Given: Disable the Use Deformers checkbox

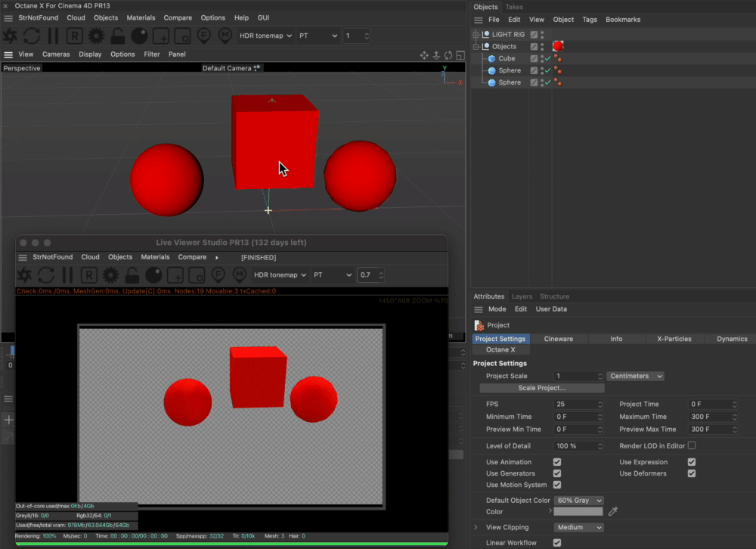Looking at the screenshot, I should (x=692, y=473).
